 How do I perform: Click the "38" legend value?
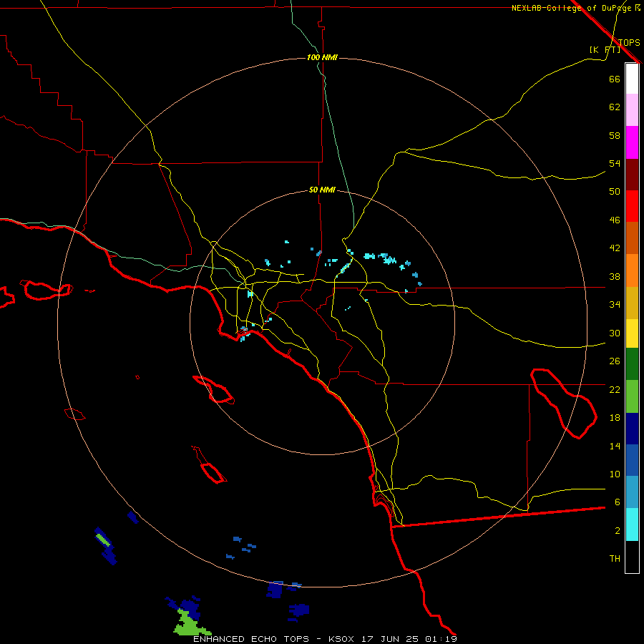click(615, 276)
